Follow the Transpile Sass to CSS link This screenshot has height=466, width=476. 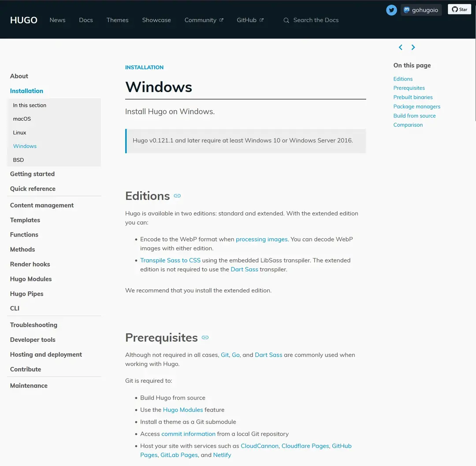point(170,260)
